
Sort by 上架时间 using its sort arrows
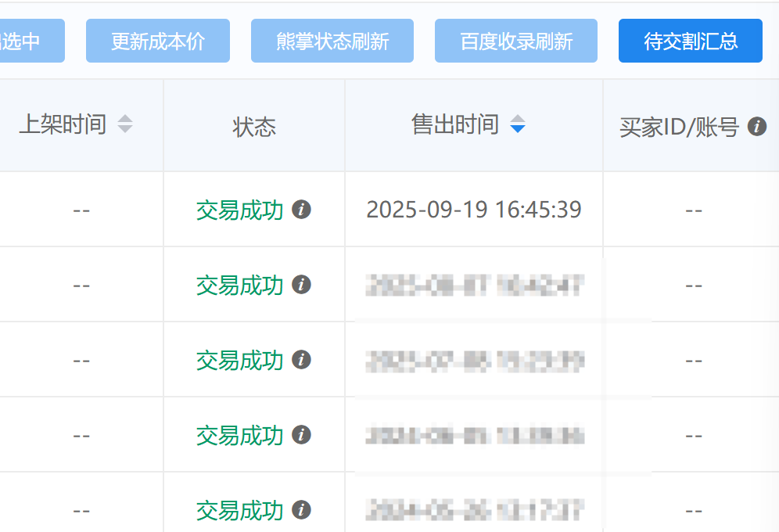(125, 124)
